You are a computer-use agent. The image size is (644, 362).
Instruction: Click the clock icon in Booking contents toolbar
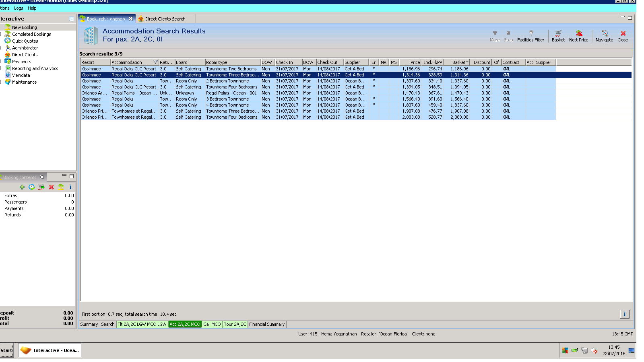click(x=32, y=187)
